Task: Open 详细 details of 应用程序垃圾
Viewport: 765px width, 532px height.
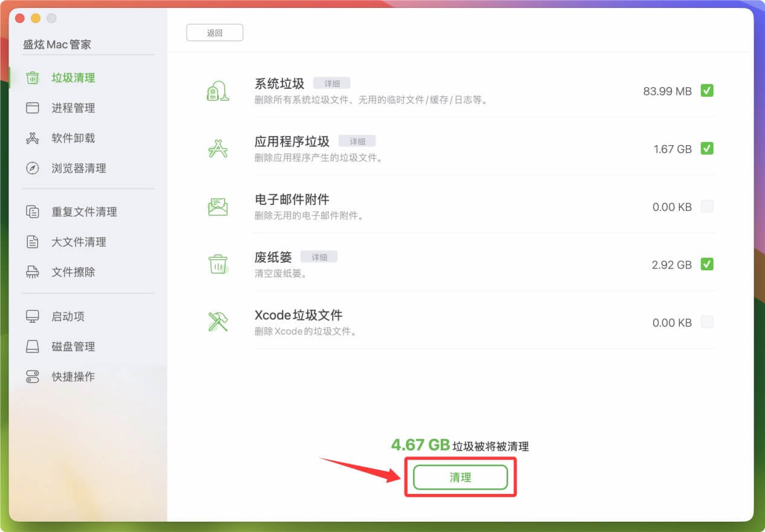Action: [x=357, y=141]
